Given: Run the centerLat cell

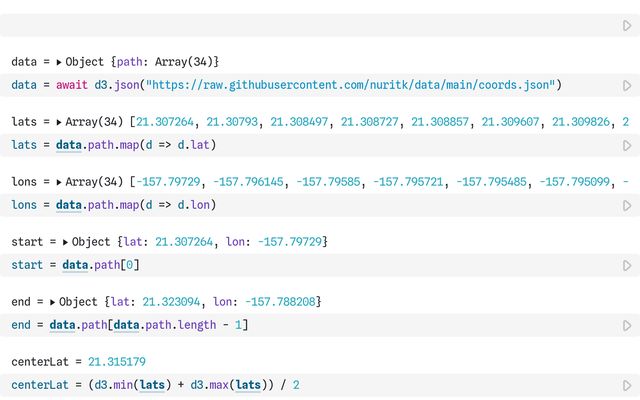Looking at the screenshot, I should click(627, 385).
